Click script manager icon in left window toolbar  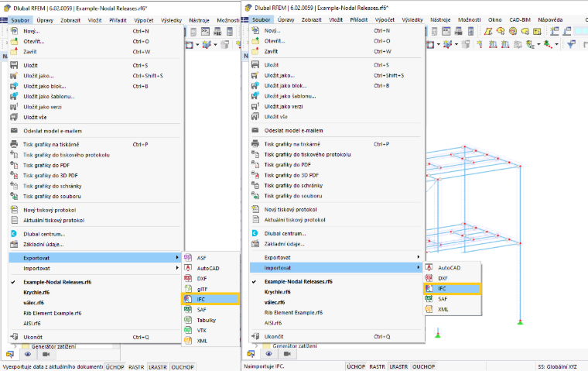pyautogui.click(x=217, y=31)
